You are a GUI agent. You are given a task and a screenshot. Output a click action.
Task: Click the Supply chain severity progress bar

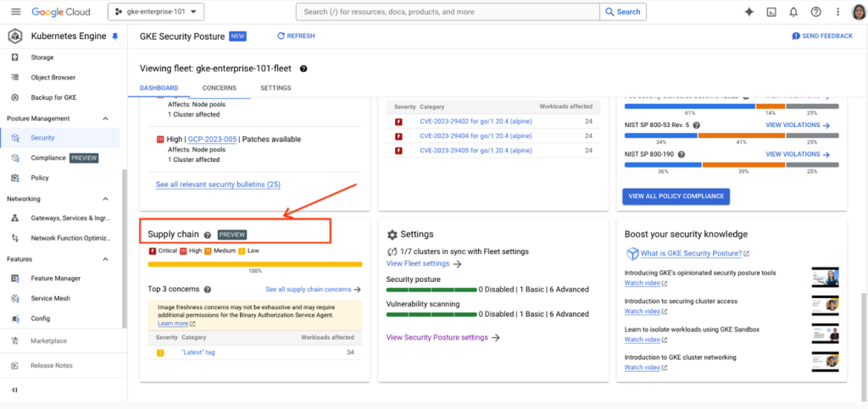tap(255, 264)
